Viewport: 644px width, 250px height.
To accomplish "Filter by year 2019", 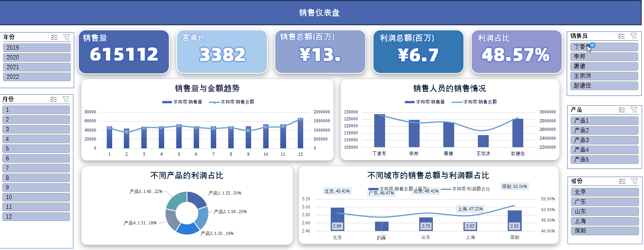I will pyautogui.click(x=37, y=48).
